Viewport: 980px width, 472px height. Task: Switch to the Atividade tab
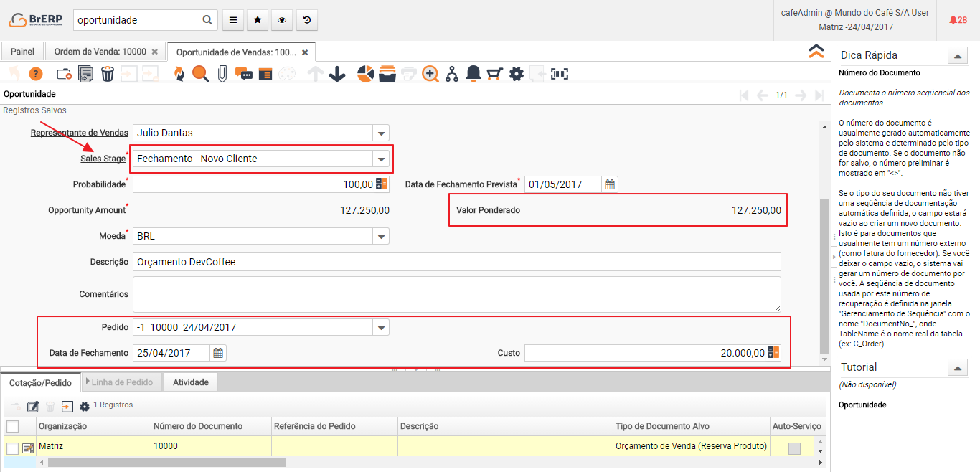[x=191, y=382]
